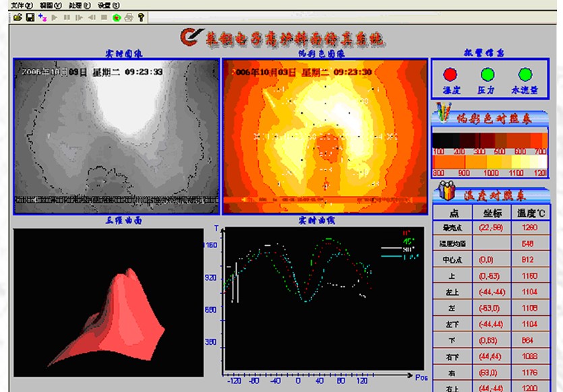Click the help question mark icon
This screenshot has height=392, width=563.
(141, 17)
